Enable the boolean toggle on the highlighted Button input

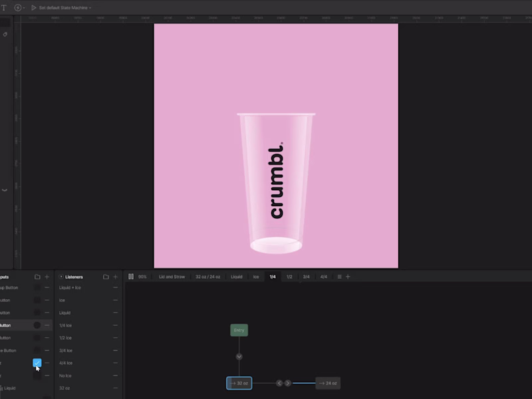pyautogui.click(x=37, y=325)
